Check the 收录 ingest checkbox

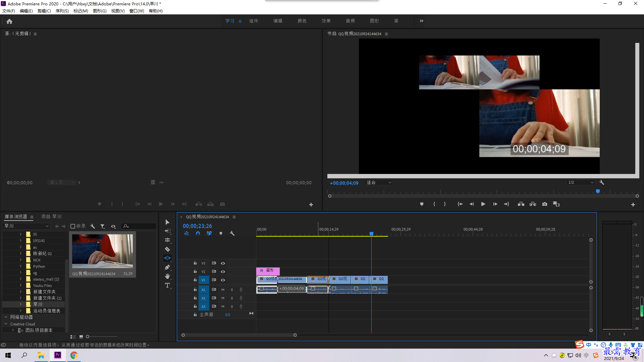coord(73,226)
